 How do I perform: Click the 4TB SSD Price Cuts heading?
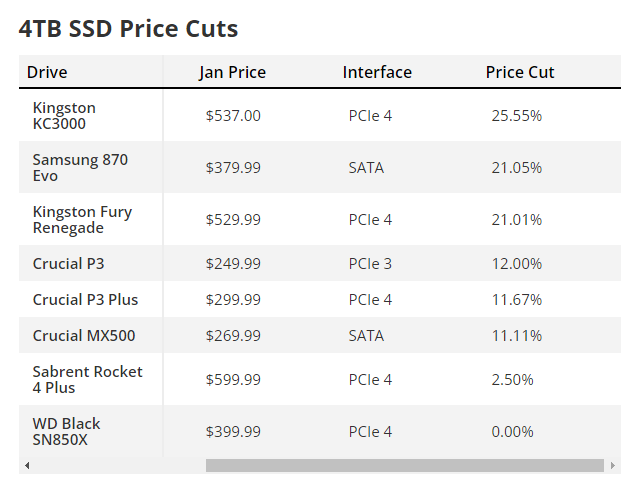pyautogui.click(x=128, y=29)
